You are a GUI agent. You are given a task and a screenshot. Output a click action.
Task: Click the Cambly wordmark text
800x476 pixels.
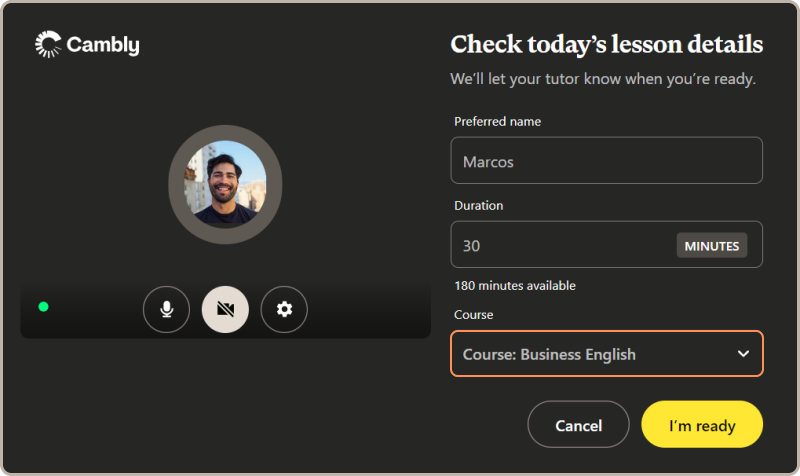tap(103, 45)
